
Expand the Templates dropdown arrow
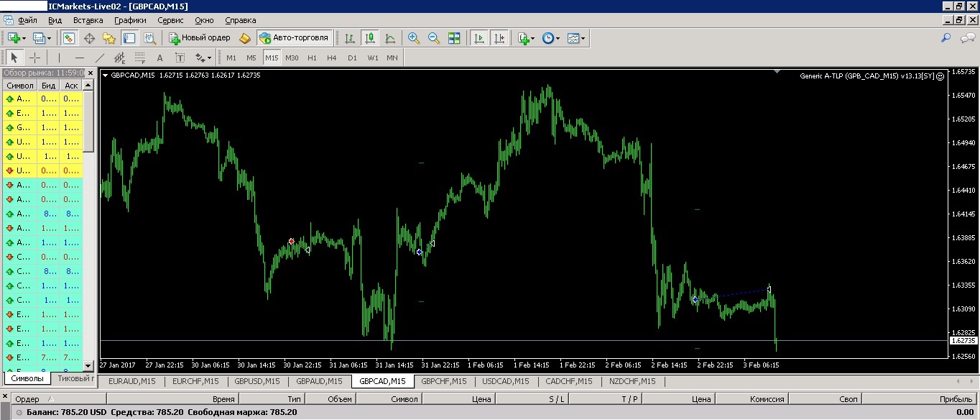(x=583, y=38)
